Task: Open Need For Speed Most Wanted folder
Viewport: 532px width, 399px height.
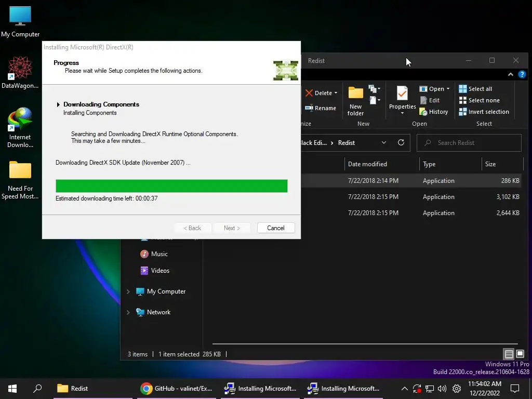Action: [20, 180]
